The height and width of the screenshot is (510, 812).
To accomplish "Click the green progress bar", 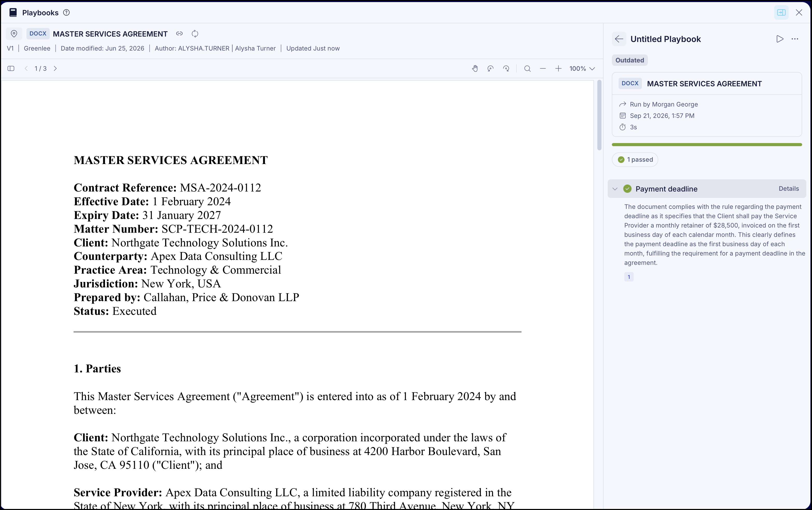I will 707,145.
